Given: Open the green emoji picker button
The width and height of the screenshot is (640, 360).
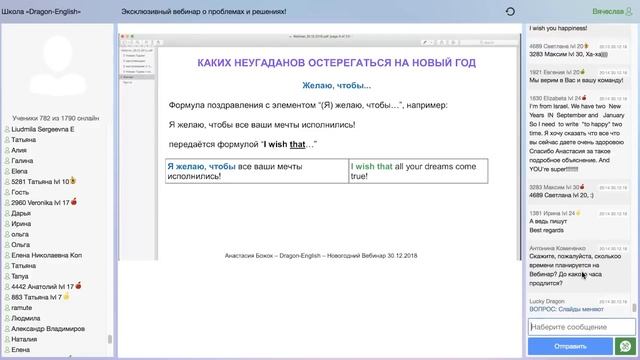Looking at the screenshot, I should tap(625, 347).
